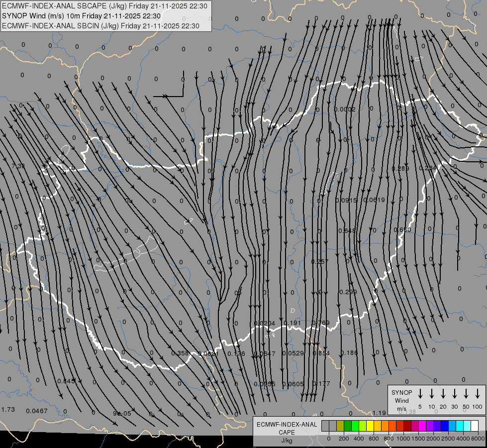The height and width of the screenshot is (448, 487).
Task: Click the 30 m/s wind arrow in legend
Action: (455, 394)
